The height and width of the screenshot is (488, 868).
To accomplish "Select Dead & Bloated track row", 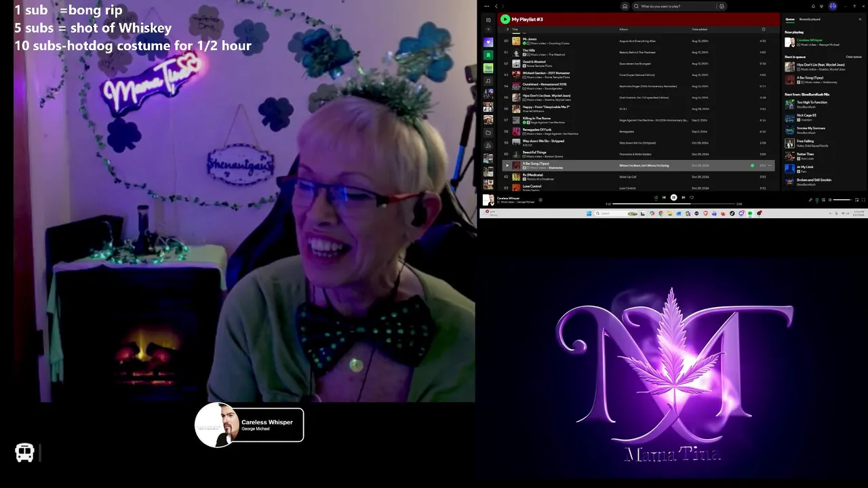I will pos(638,64).
